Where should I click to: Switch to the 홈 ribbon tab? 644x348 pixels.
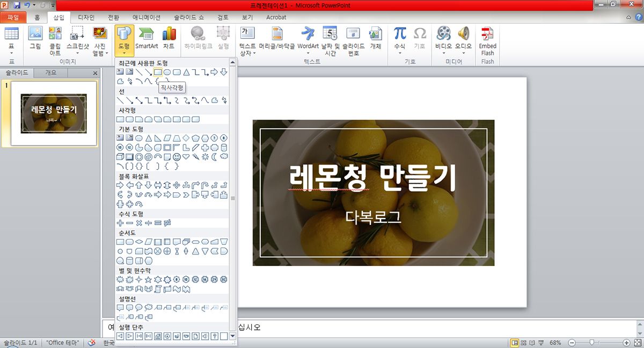37,17
